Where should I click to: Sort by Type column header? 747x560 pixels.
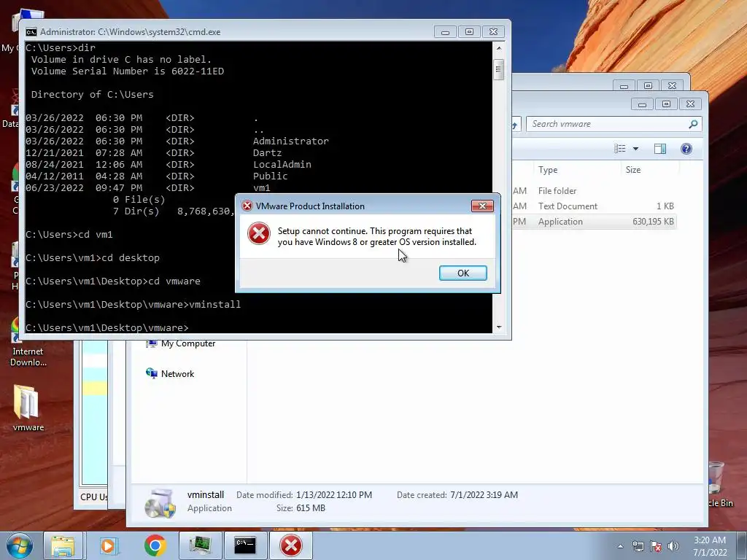click(548, 169)
